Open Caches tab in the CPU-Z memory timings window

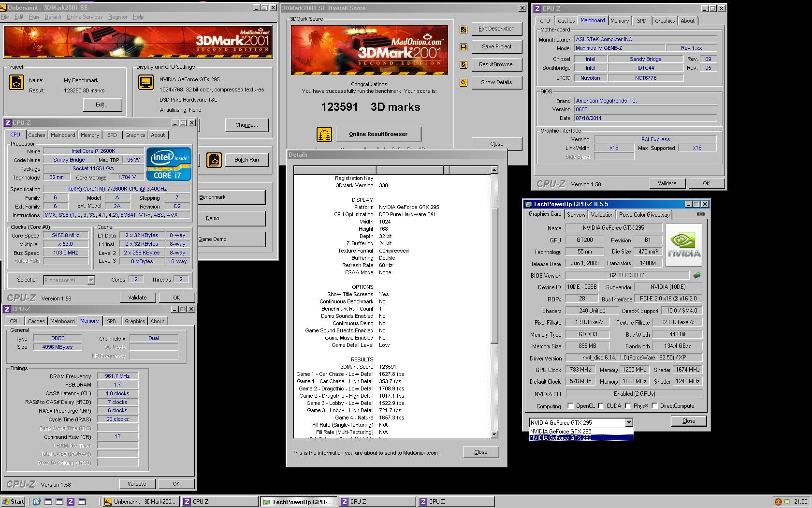[36, 321]
